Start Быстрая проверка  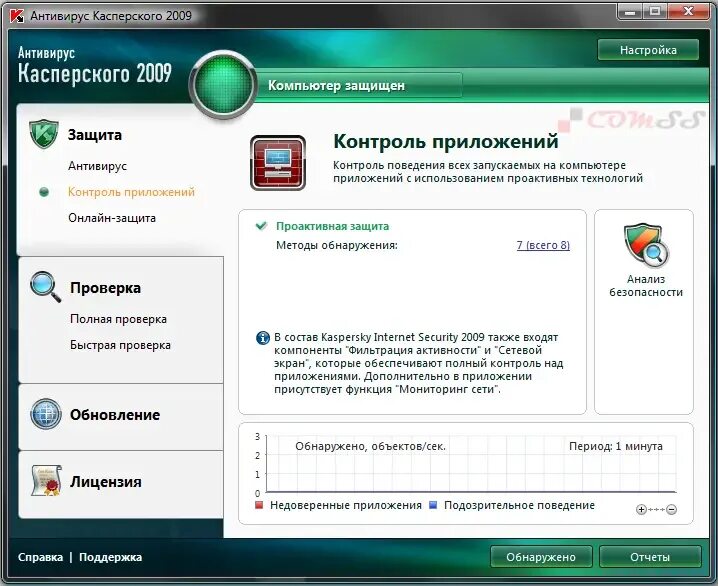pyautogui.click(x=120, y=345)
